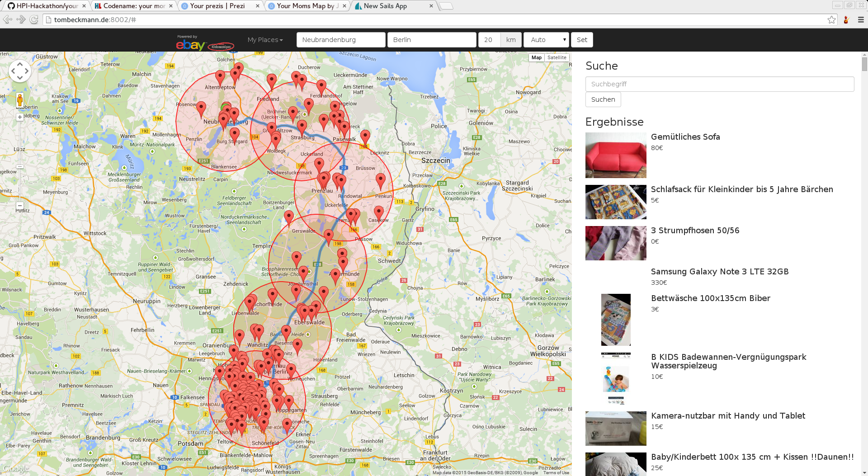
Task: Switch to Map view
Action: click(537, 57)
